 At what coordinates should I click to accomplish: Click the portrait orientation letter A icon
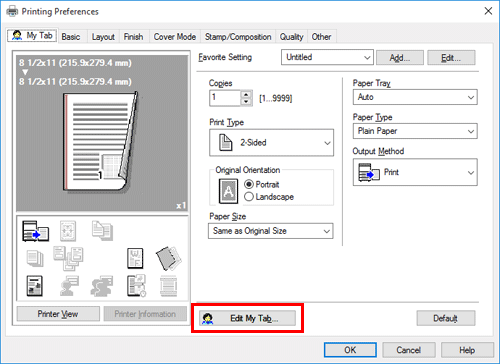[x=228, y=191]
